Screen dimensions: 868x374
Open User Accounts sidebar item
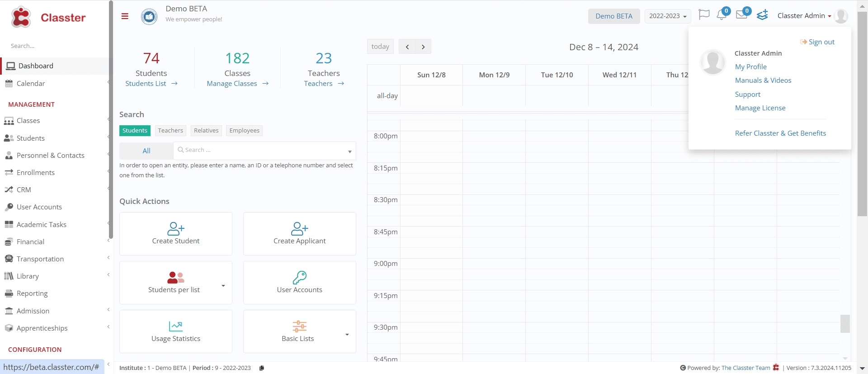54,207
